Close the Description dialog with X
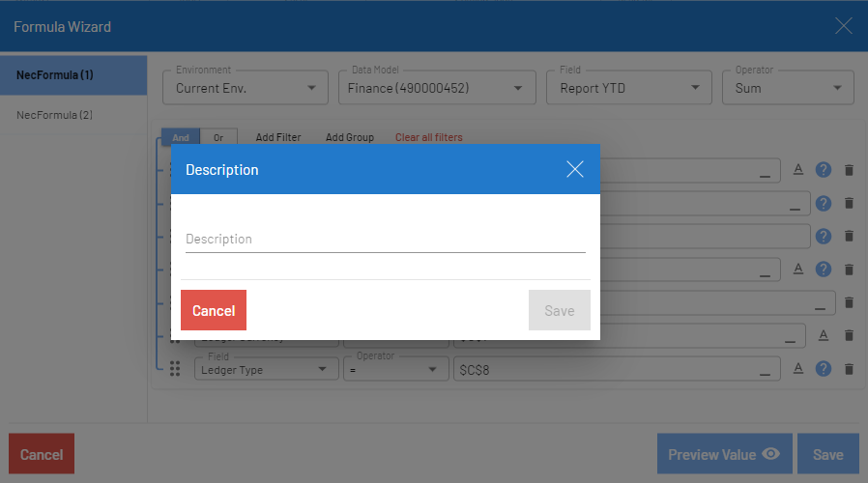Viewport: 868px width, 483px height. click(575, 170)
